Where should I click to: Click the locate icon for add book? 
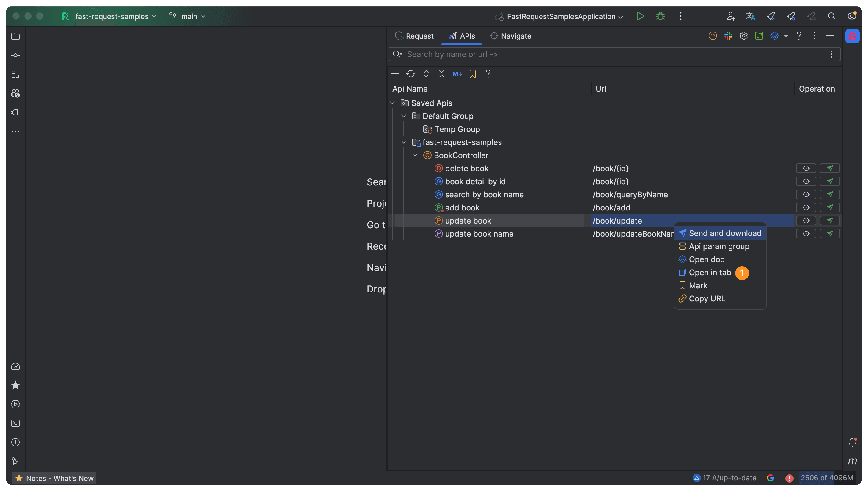[806, 207]
